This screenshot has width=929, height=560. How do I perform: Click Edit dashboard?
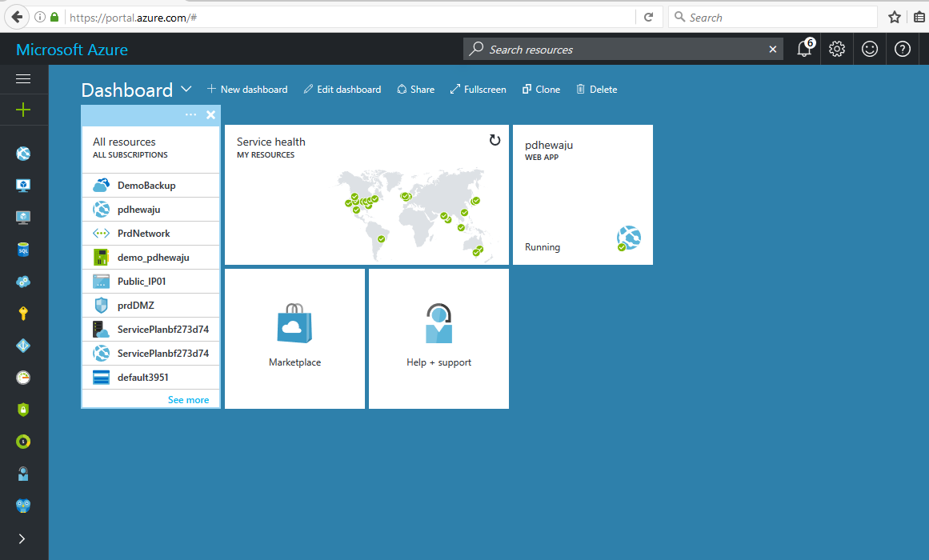342,90
